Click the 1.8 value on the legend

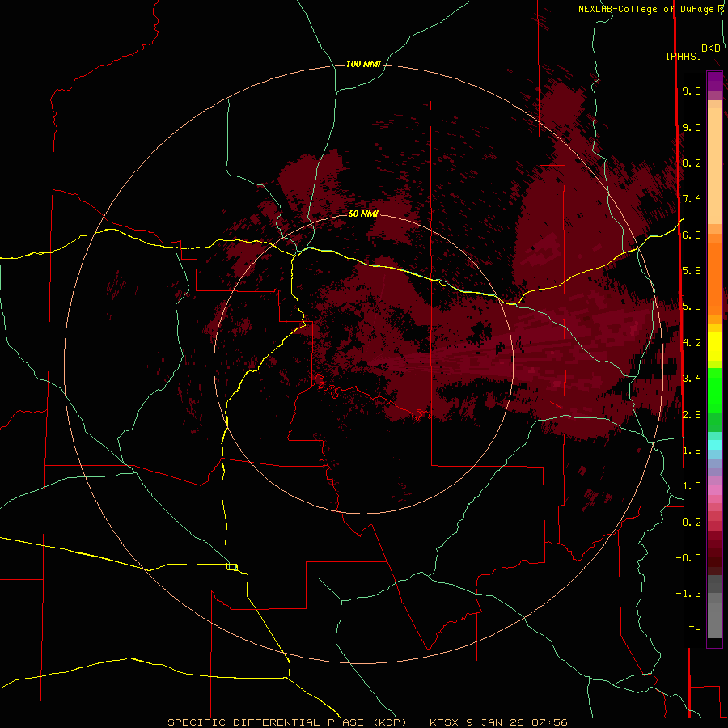point(692,451)
